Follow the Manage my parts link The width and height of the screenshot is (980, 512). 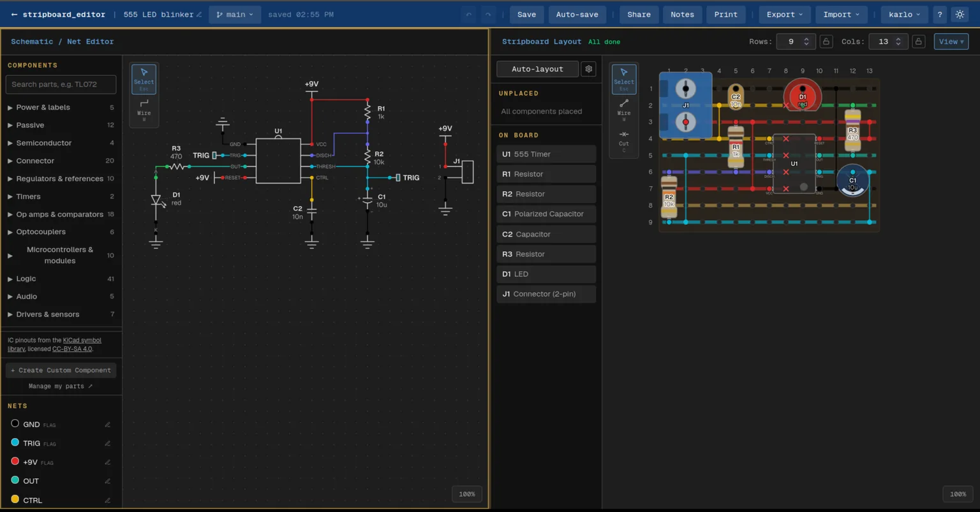pos(61,386)
